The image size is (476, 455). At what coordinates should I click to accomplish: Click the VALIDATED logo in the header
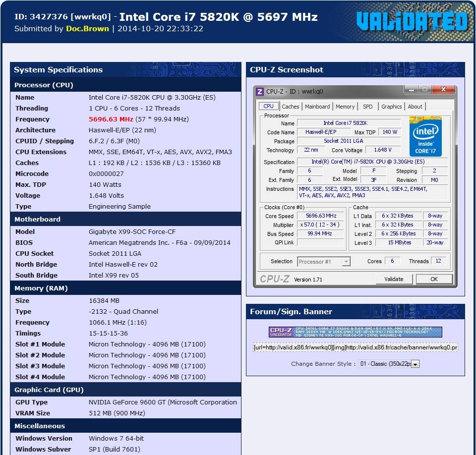pos(412,21)
